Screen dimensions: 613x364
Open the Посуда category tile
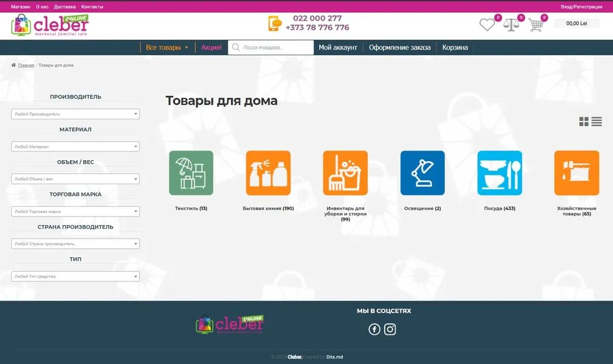(500, 173)
